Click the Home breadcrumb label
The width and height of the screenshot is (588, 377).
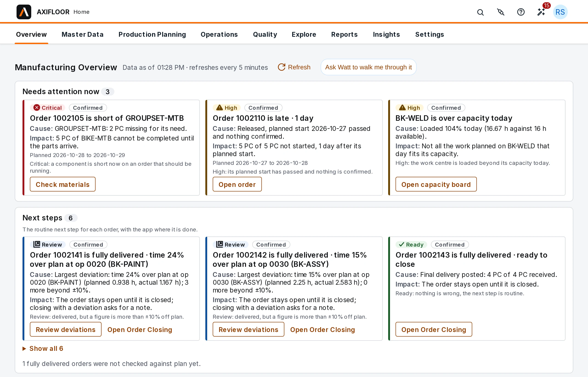click(x=82, y=12)
